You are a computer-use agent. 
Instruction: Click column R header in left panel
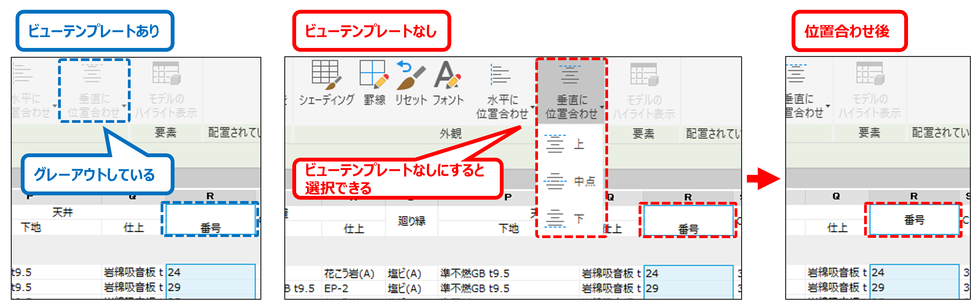(x=210, y=196)
